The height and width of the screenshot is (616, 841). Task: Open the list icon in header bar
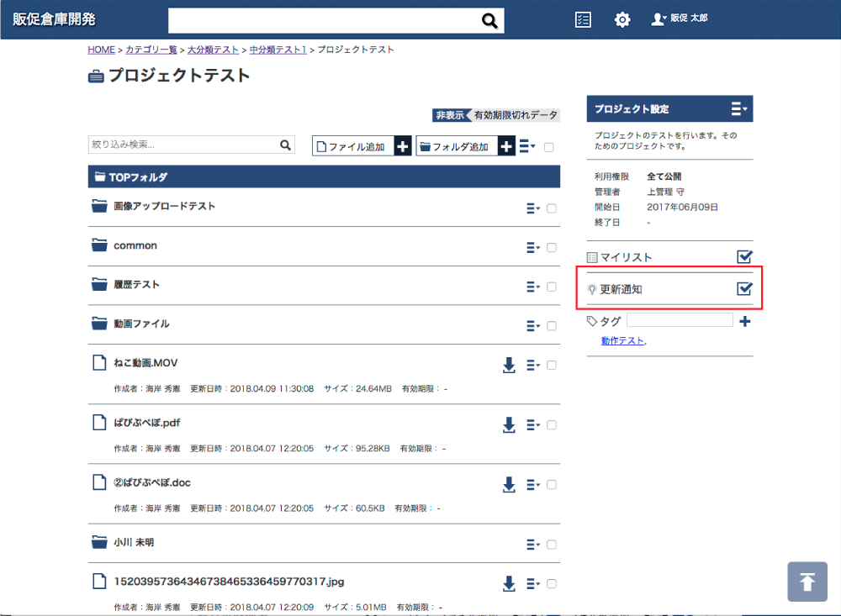coord(583,20)
